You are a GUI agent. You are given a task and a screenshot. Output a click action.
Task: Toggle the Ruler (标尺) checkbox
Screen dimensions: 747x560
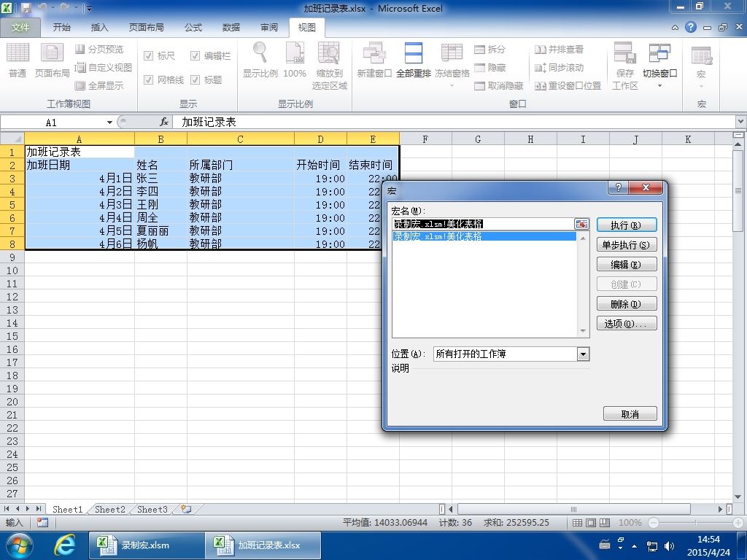[148, 55]
